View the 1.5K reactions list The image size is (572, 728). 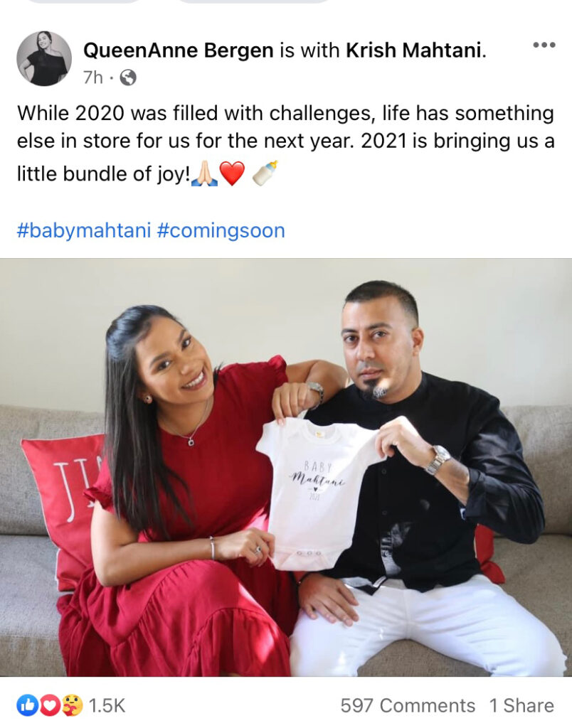(x=107, y=706)
